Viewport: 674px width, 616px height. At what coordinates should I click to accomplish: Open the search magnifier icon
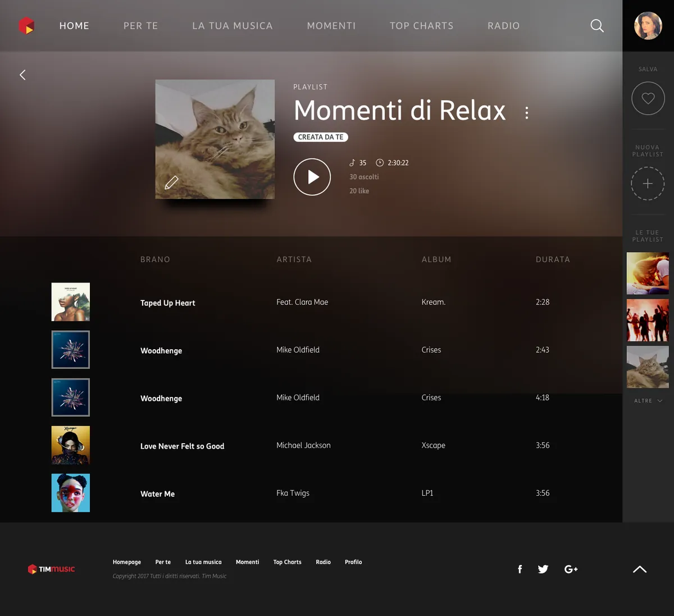597,26
